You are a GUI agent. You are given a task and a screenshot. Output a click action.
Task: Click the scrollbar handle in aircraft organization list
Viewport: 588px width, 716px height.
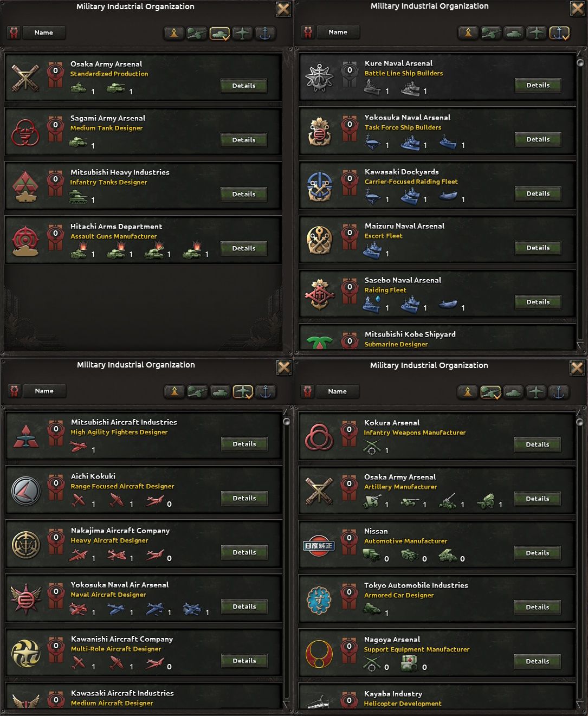click(x=287, y=421)
